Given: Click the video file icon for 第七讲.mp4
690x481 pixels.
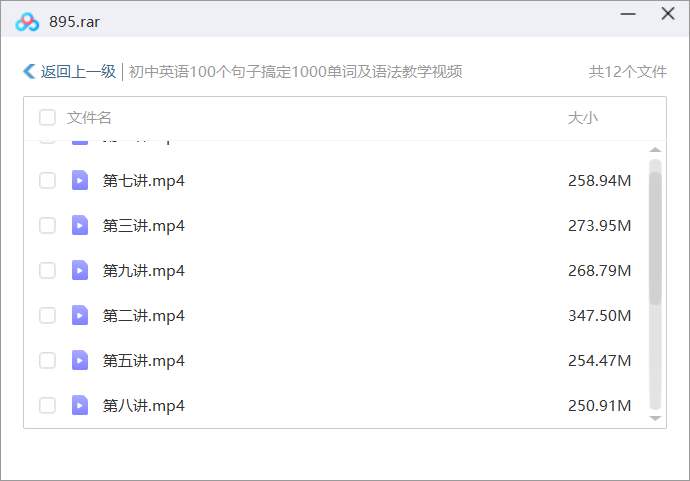Looking at the screenshot, I should (80, 180).
